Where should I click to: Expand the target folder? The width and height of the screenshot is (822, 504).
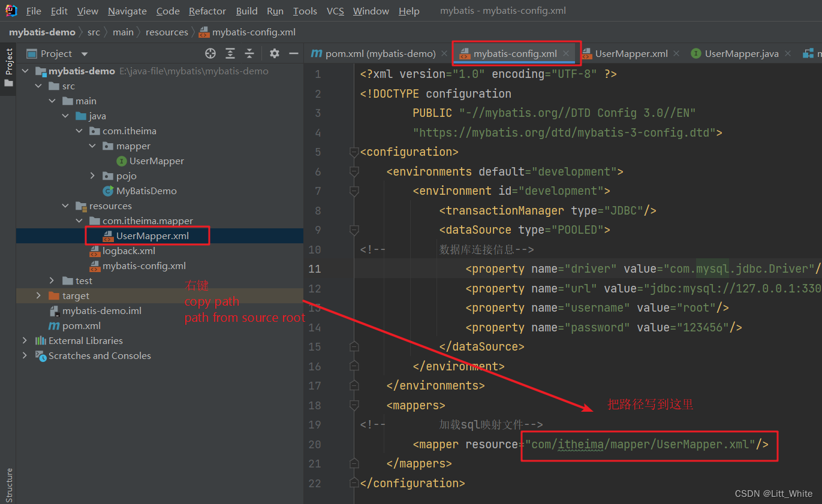pyautogui.click(x=38, y=296)
